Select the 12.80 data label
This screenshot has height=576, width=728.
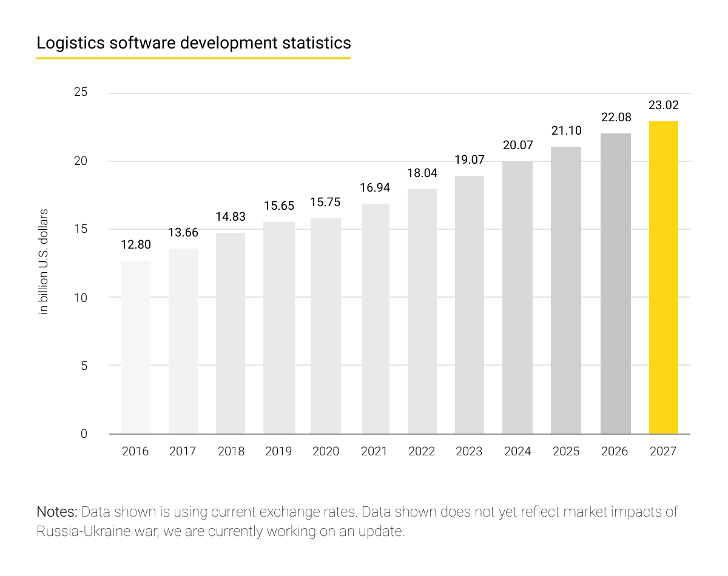(135, 245)
